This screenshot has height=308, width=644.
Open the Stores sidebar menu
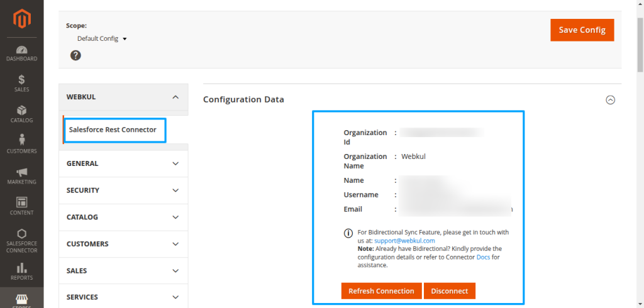coord(22,299)
